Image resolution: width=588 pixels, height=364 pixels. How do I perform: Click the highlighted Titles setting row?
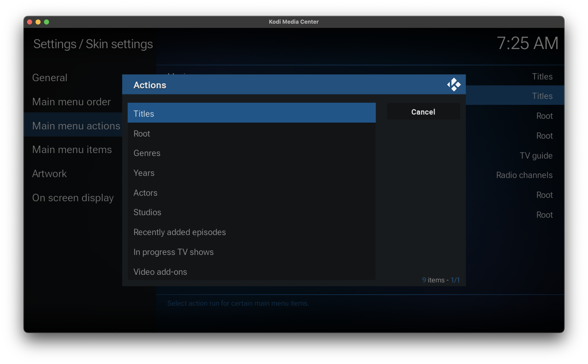pyautogui.click(x=542, y=96)
